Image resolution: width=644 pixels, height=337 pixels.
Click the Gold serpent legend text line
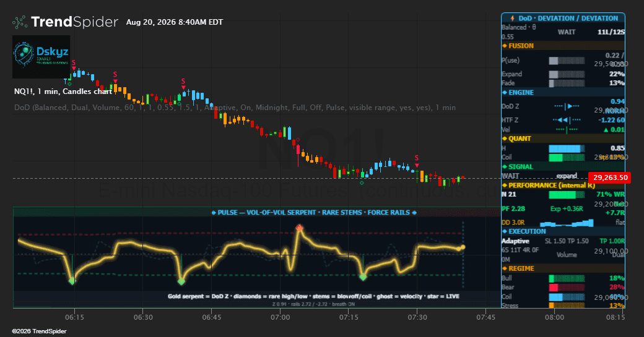[x=313, y=296]
